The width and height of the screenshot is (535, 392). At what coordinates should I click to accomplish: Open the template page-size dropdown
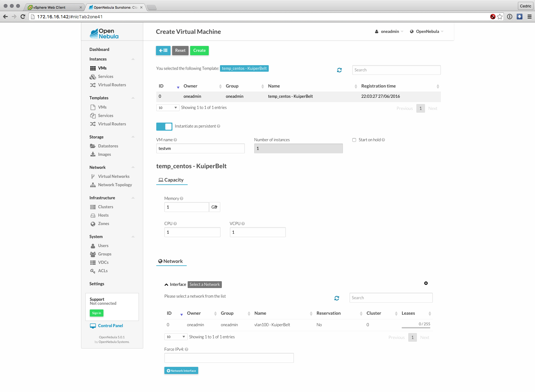click(x=168, y=108)
